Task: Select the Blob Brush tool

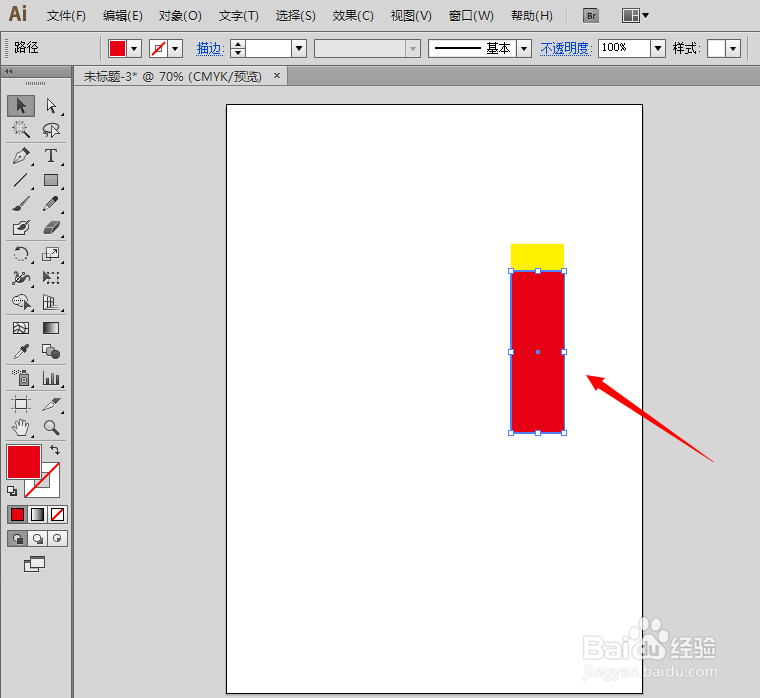Action: [x=21, y=227]
